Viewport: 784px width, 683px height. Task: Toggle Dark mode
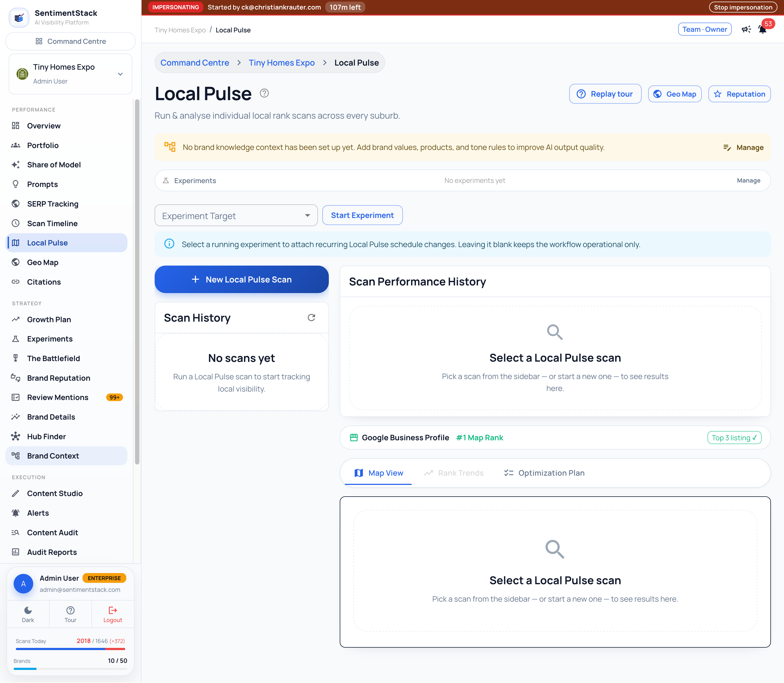[x=28, y=614]
